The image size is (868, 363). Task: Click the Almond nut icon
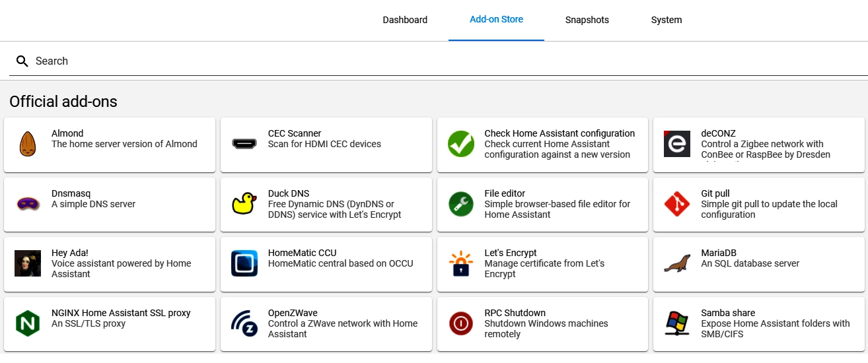click(28, 144)
